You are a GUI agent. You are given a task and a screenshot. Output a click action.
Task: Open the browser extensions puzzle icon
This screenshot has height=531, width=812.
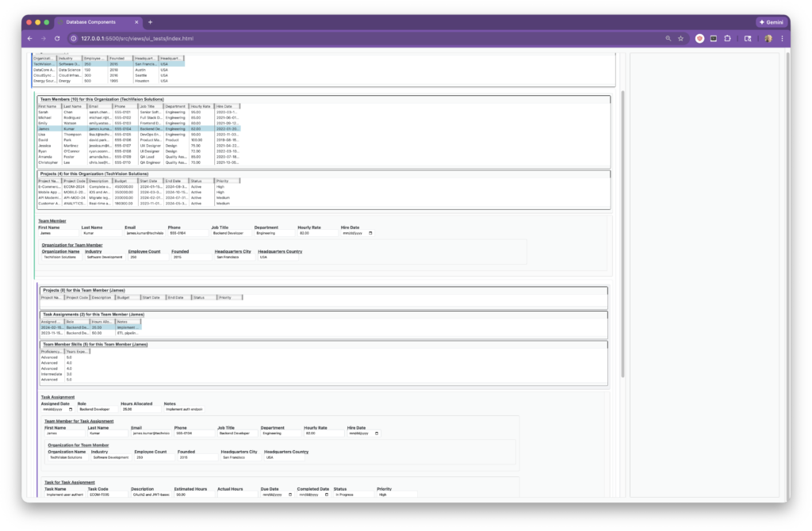pyautogui.click(x=727, y=38)
